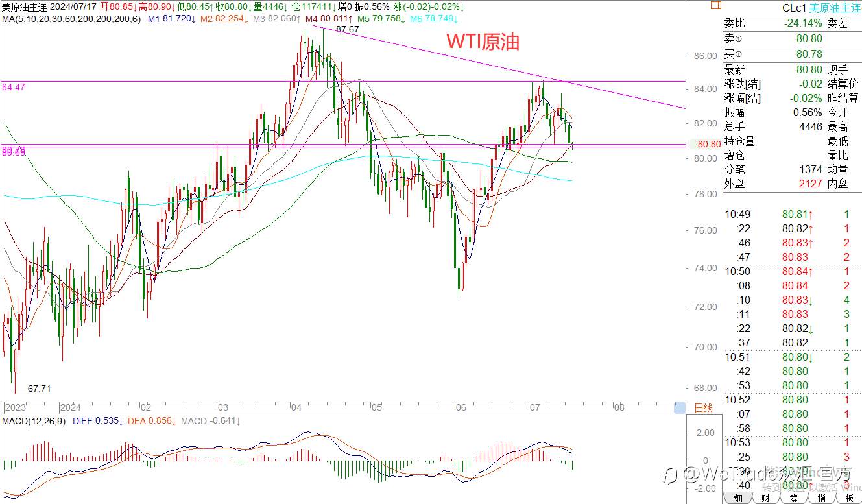Click the 买 buy price 80.78
This screenshot has width=862, height=504.
[809, 54]
